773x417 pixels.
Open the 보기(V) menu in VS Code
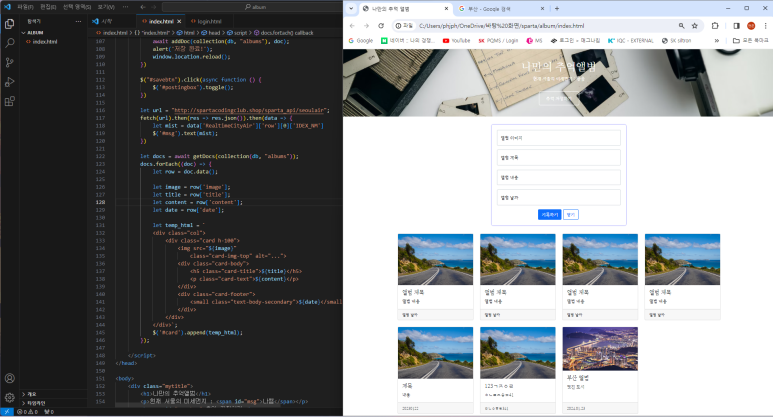click(x=106, y=7)
